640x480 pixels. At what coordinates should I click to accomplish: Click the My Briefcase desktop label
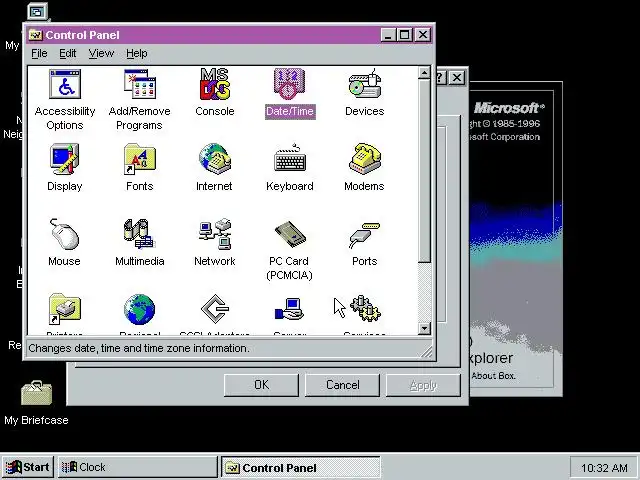pos(36,420)
